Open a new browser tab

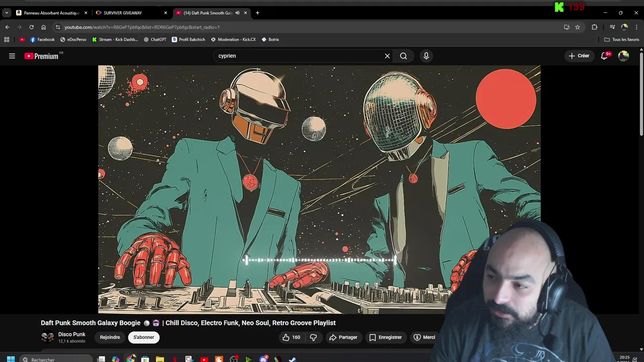click(257, 13)
